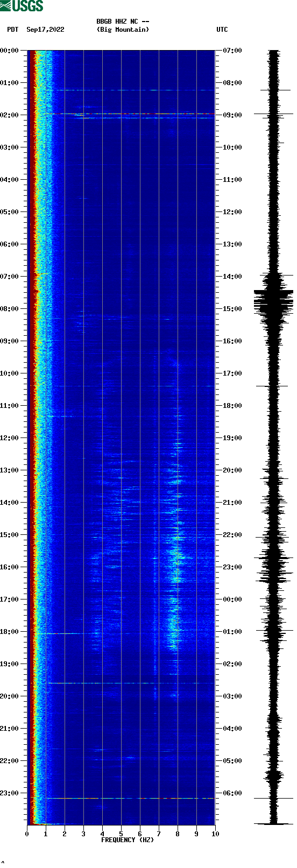
Task: Click the PDT time label '00:00'
Action: coord(10,51)
